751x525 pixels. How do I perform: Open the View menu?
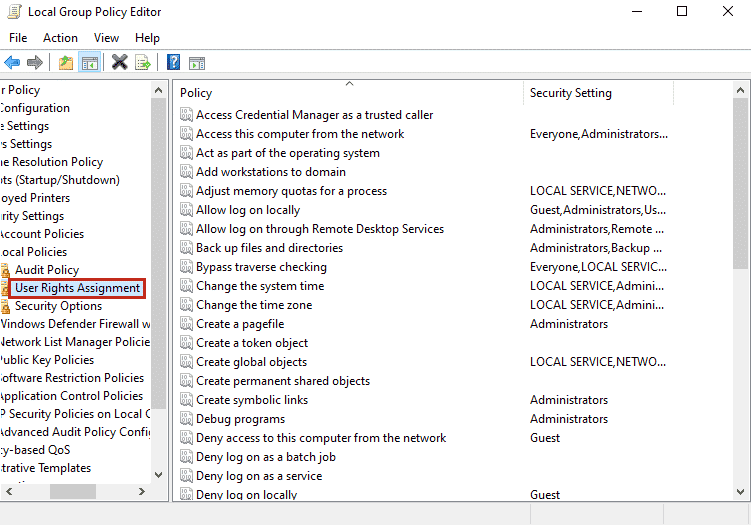(x=106, y=38)
